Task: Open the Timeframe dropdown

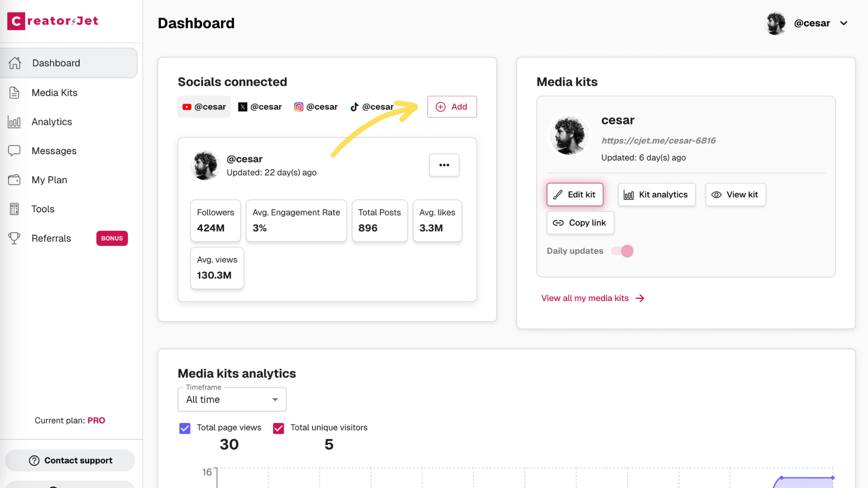Action: [231, 399]
